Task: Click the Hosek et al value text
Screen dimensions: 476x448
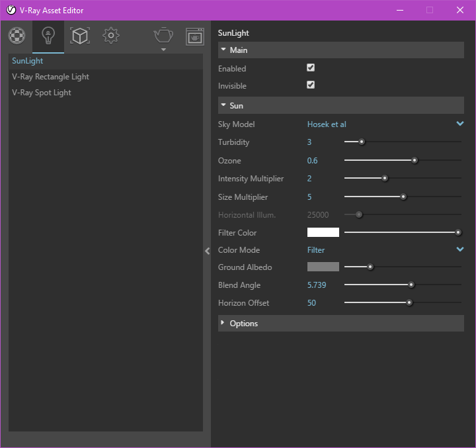Action: 327,124
